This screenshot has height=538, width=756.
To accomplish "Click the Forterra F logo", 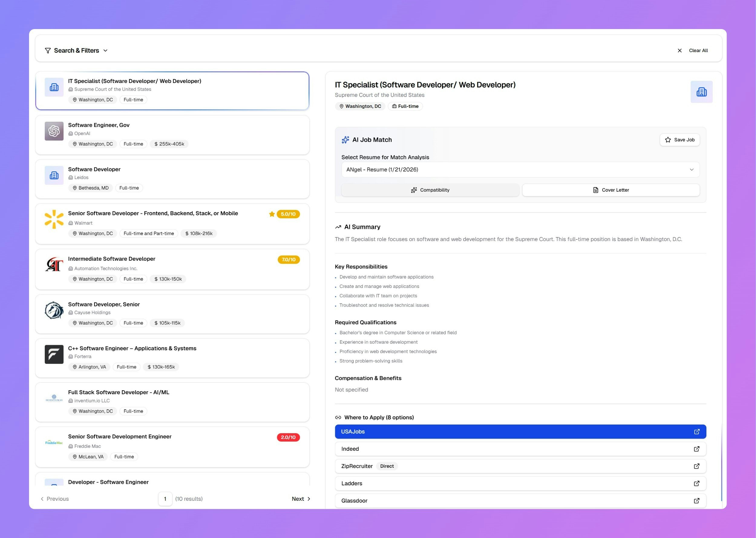I will [x=54, y=354].
